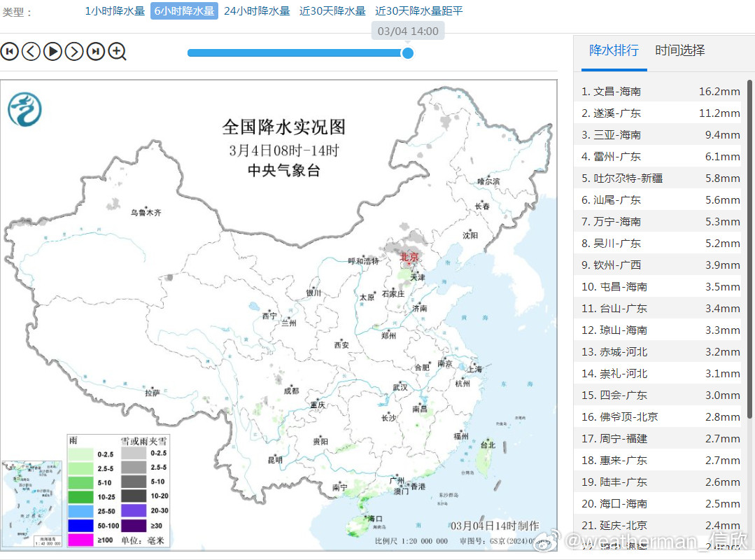
Task: Click the 03/04 14:00 time label
Action: click(407, 30)
